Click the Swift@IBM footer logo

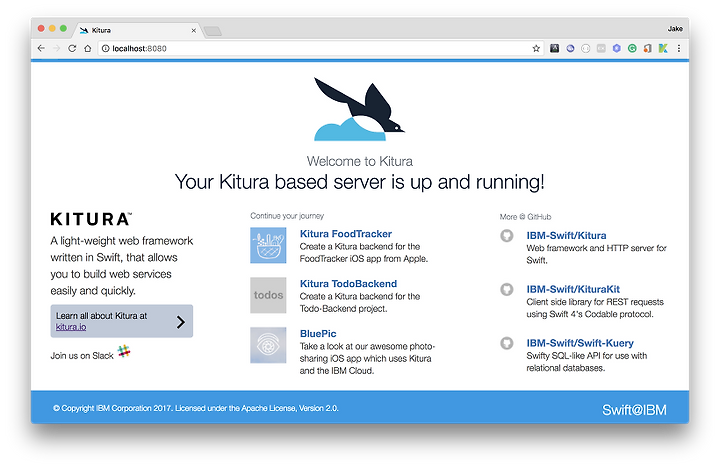coord(634,410)
